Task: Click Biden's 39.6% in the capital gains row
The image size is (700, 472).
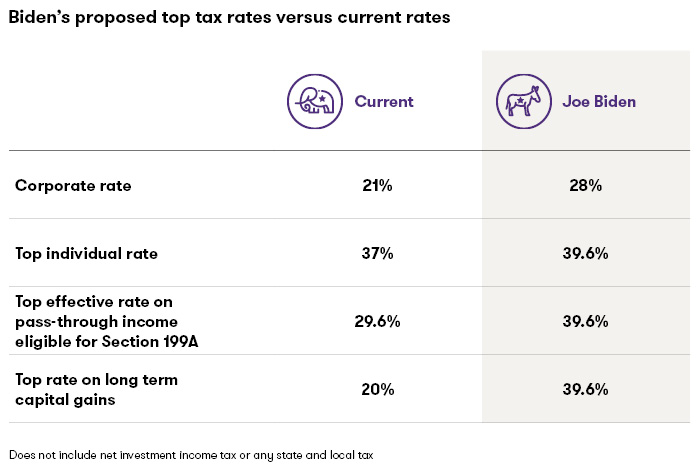Action: tap(584, 389)
